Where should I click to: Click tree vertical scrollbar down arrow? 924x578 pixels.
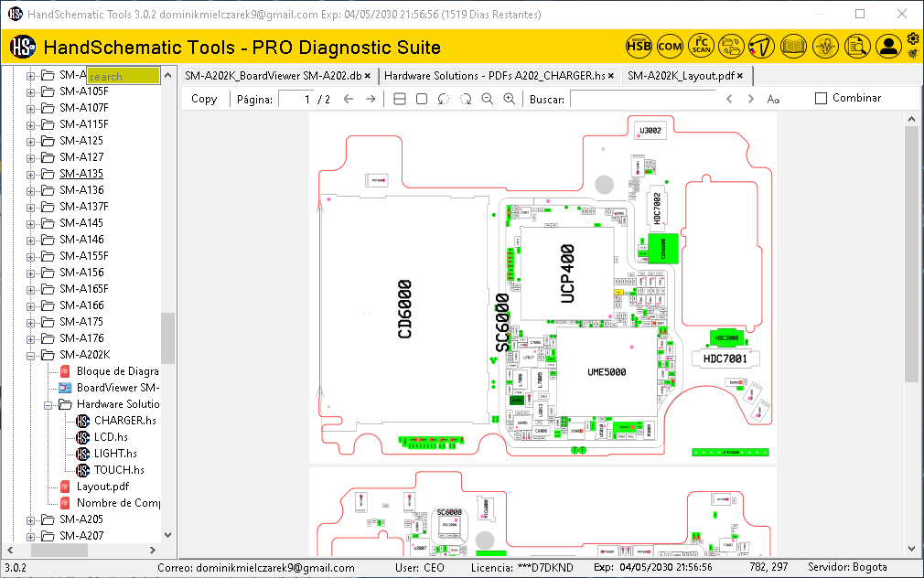168,535
